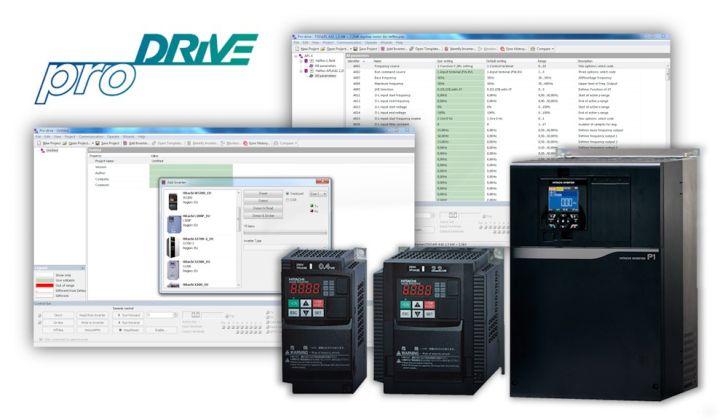
Task: Select the first Hitachi inverter thumbnail in list
Action: tap(172, 199)
